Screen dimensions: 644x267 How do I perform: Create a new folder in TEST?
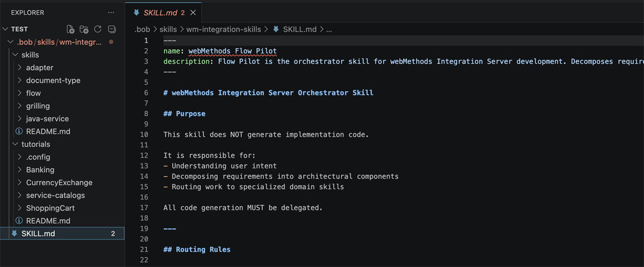(84, 29)
